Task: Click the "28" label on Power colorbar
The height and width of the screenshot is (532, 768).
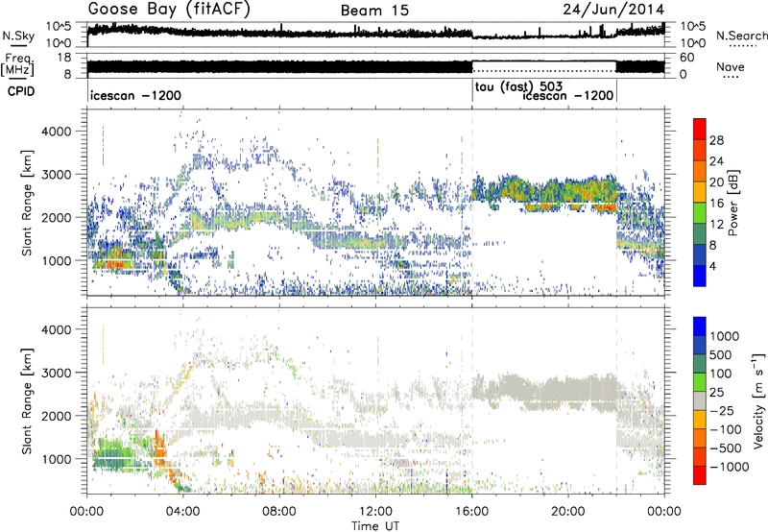Action: (x=716, y=140)
